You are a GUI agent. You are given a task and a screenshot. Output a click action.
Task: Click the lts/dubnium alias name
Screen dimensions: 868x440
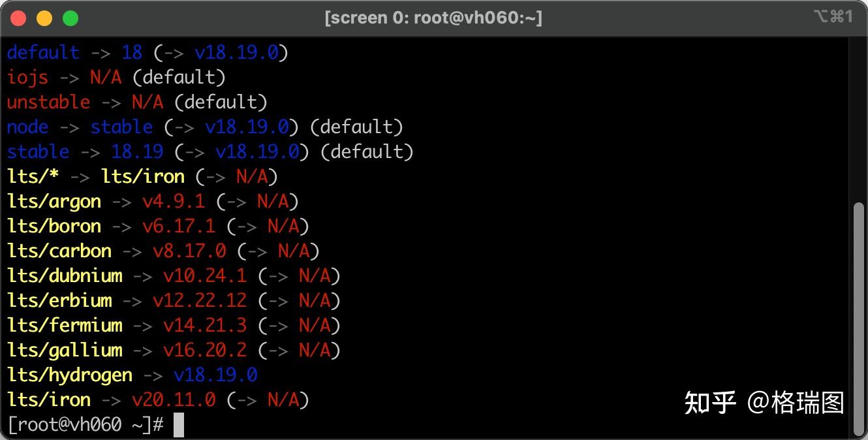click(65, 275)
